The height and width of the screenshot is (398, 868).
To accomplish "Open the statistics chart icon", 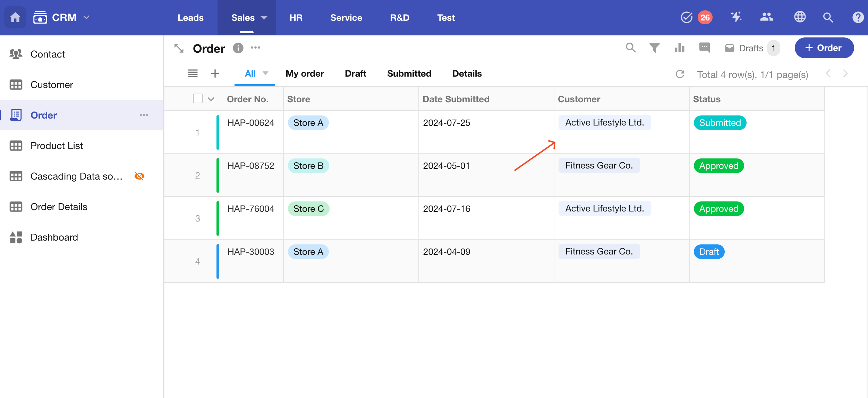I will 679,48.
